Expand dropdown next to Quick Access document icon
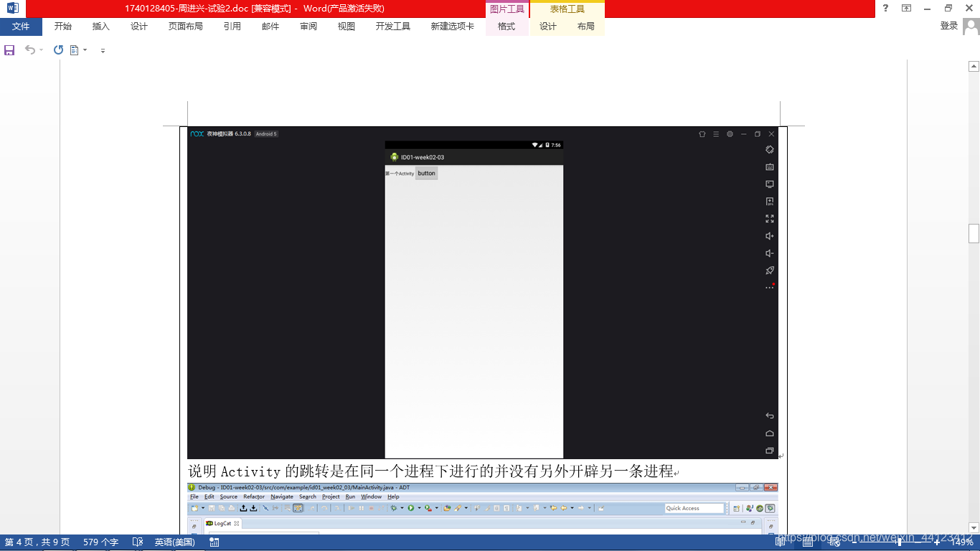 [x=85, y=50]
